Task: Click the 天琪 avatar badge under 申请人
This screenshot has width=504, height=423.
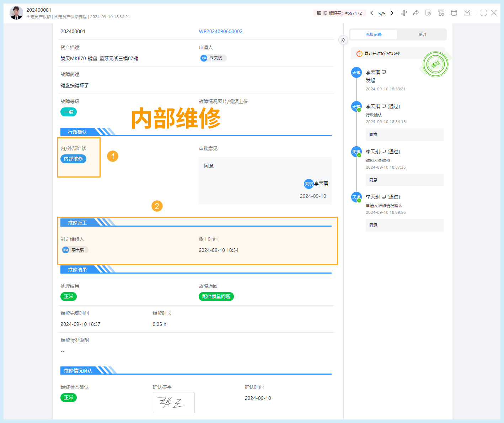Action: (x=203, y=58)
